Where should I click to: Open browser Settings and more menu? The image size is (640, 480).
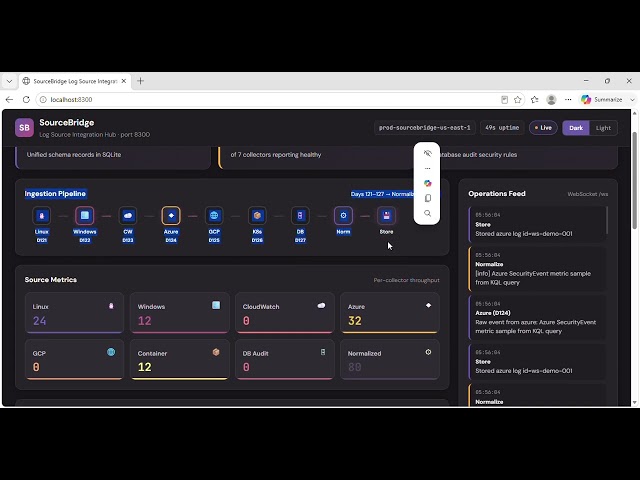[568, 100]
